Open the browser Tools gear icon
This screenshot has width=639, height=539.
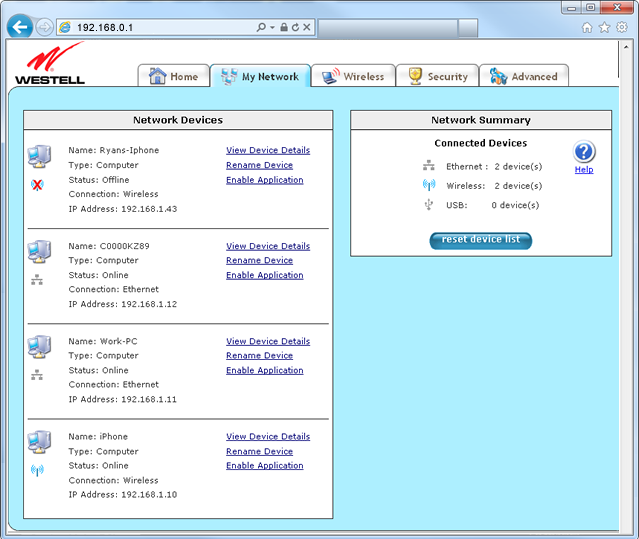pyautogui.click(x=622, y=27)
